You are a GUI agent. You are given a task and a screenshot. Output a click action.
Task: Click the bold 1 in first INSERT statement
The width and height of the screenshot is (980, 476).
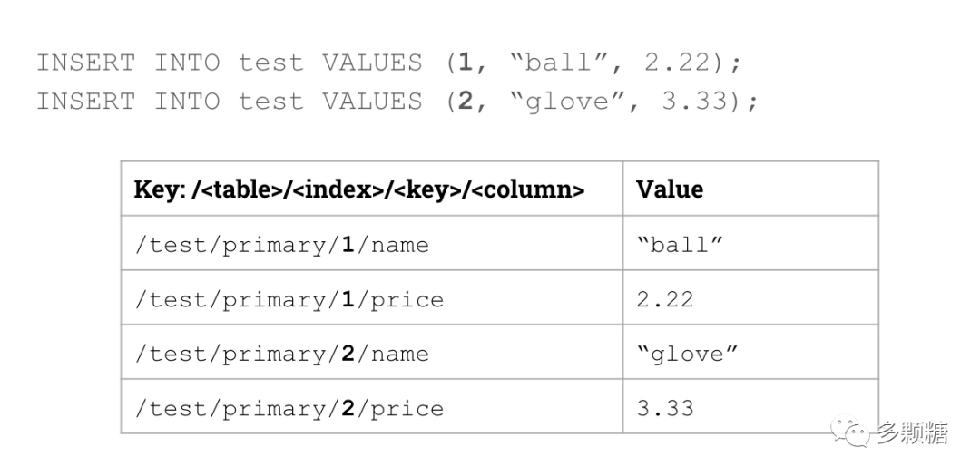(x=465, y=63)
